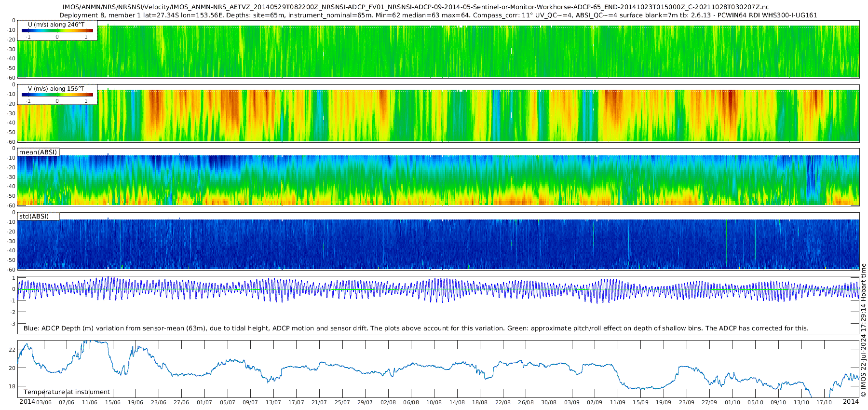The image size is (868, 410).
Task: Click the 02/08 date tick label
Action: (x=388, y=402)
